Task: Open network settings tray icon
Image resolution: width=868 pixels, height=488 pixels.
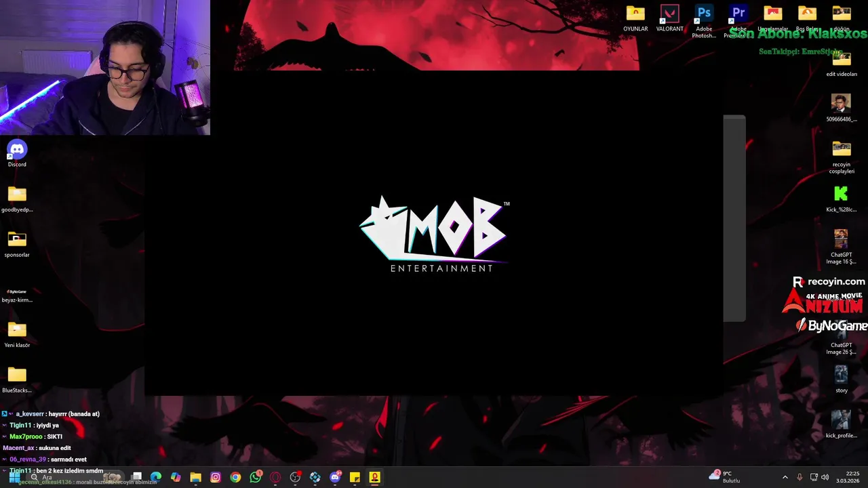Action: (814, 477)
